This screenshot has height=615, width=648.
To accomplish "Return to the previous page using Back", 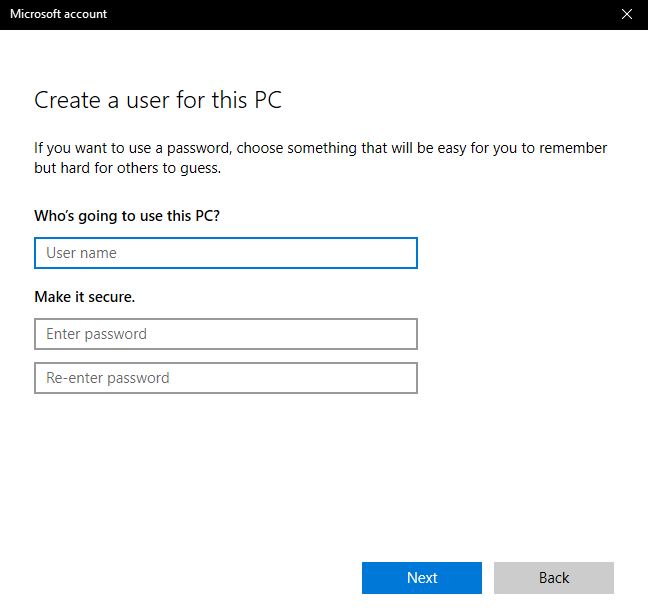I will pos(553,578).
